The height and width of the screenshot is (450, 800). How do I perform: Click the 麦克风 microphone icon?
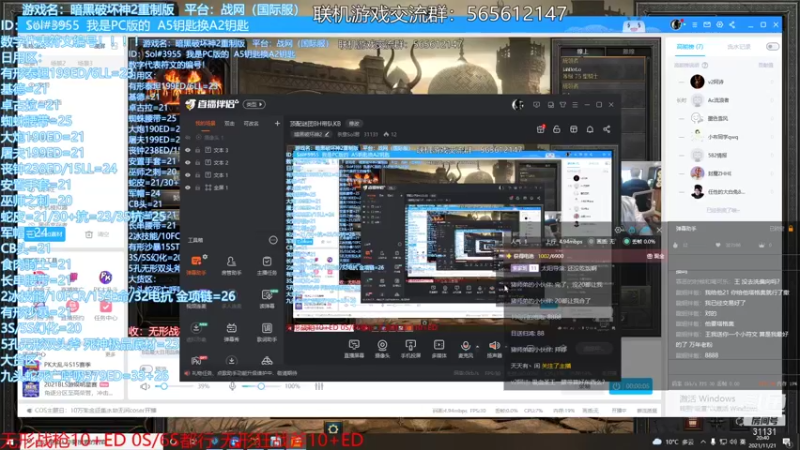465,348
